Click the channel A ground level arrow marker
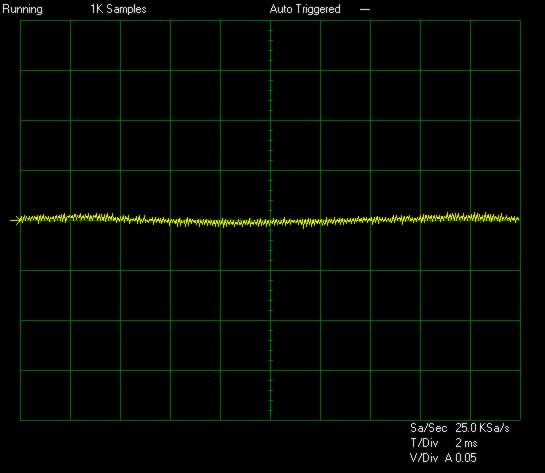 [15, 220]
